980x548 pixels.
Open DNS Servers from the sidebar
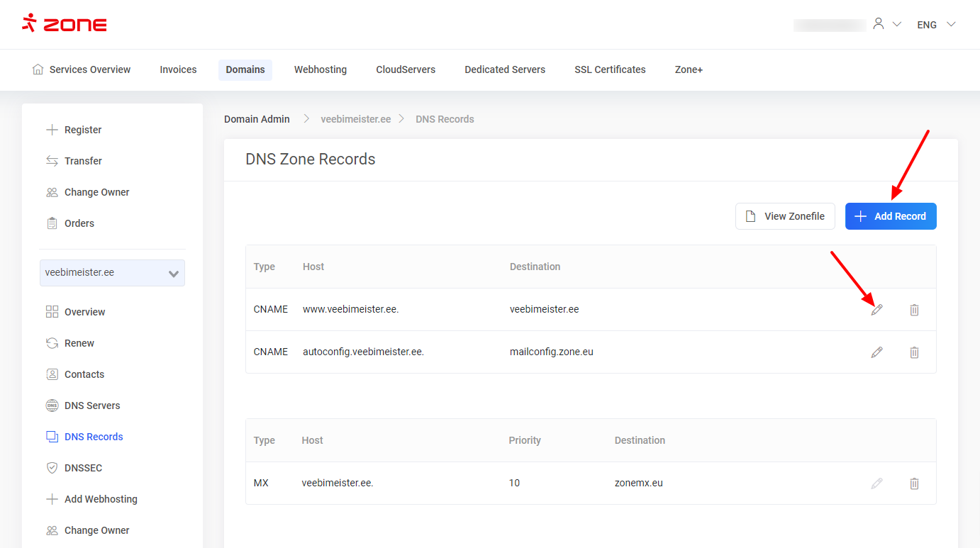tap(91, 406)
